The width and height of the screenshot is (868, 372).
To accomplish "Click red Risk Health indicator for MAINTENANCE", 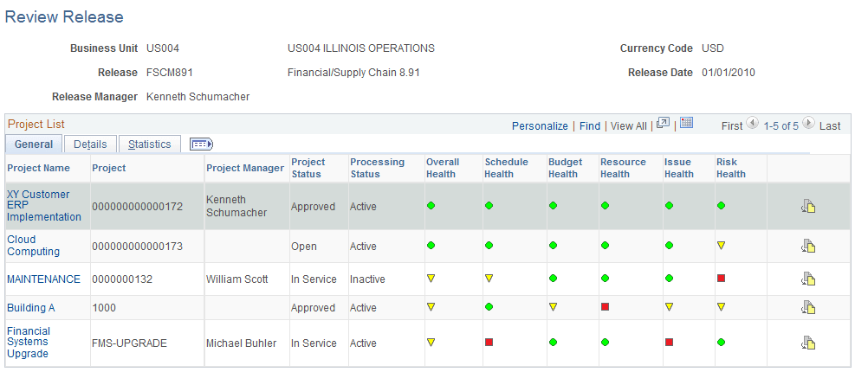I will [721, 279].
